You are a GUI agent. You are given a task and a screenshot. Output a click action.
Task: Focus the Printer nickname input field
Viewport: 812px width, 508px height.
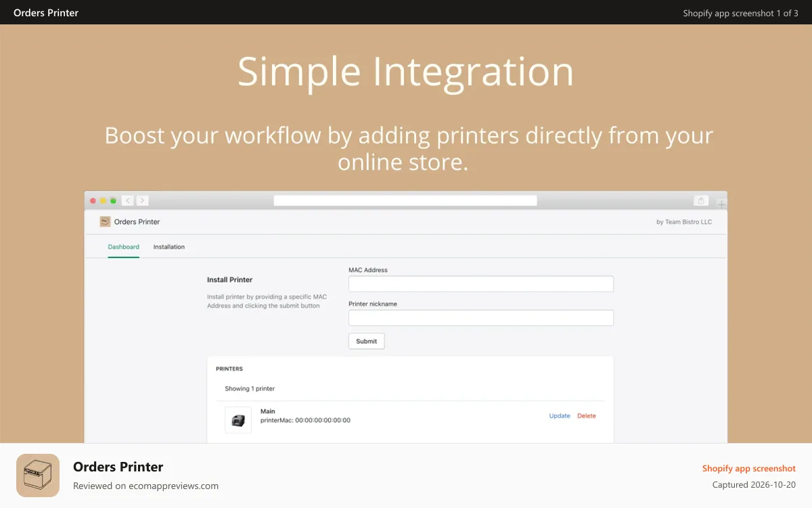point(481,318)
